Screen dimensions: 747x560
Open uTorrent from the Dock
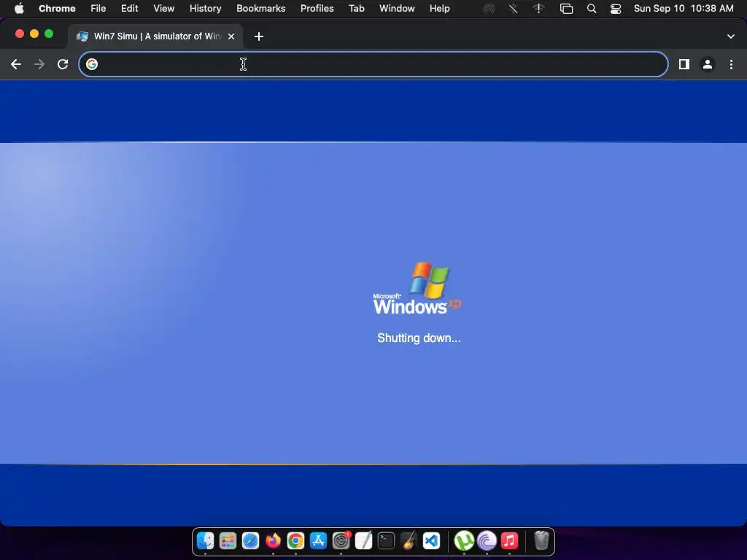[464, 541]
